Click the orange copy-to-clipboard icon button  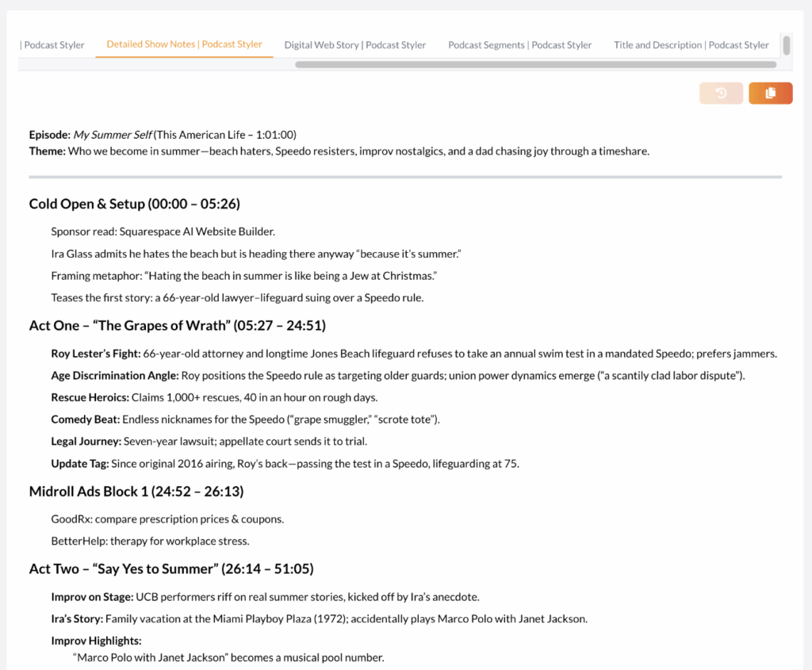point(770,94)
